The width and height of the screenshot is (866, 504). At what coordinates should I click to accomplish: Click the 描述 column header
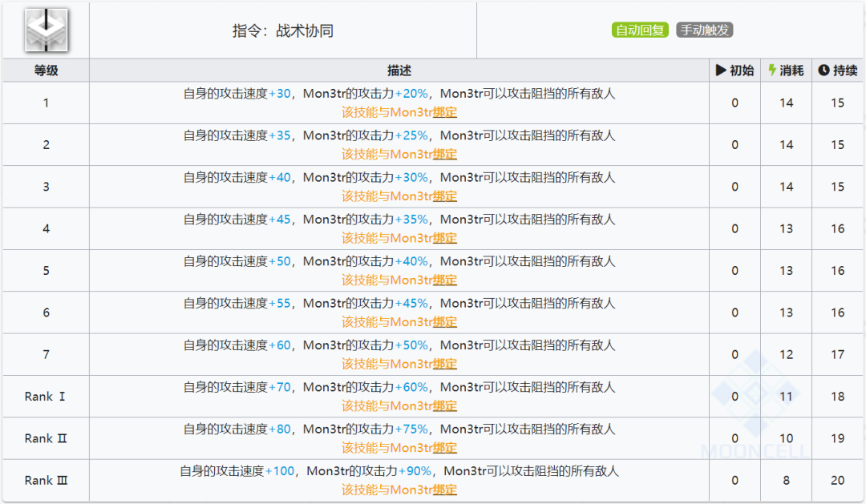point(398,70)
